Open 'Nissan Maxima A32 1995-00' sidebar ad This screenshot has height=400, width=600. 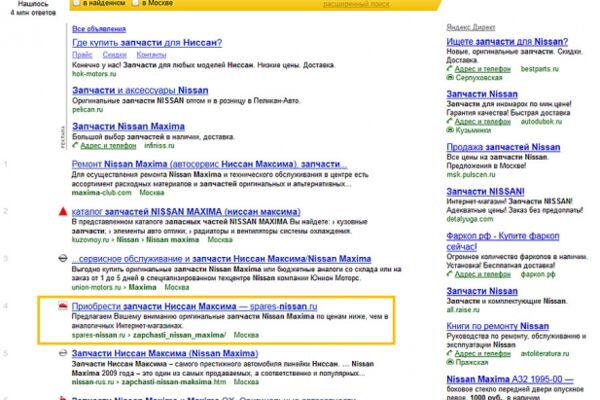(510, 379)
